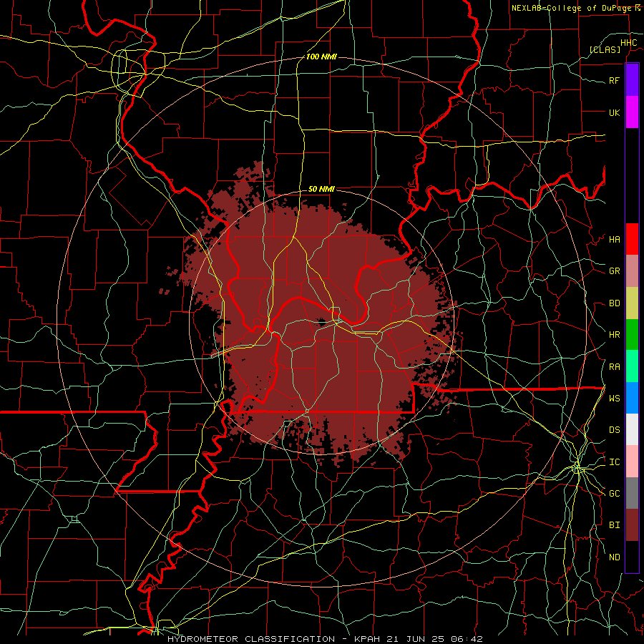The width and height of the screenshot is (644, 644).
Task: Click the BI legend label
Action: 615,525
